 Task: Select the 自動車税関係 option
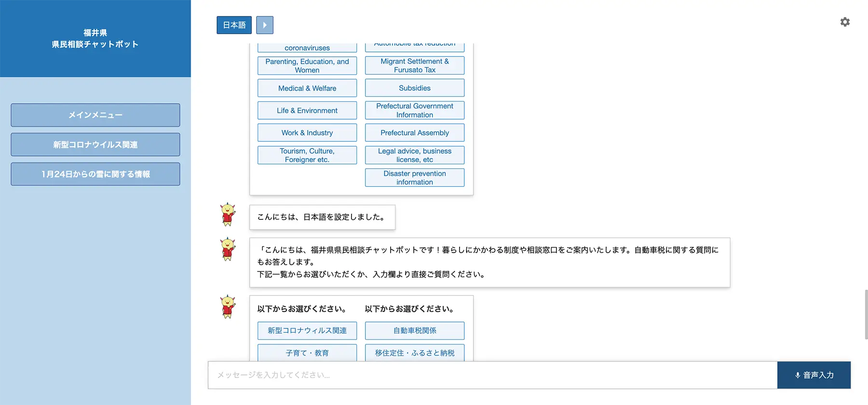415,331
